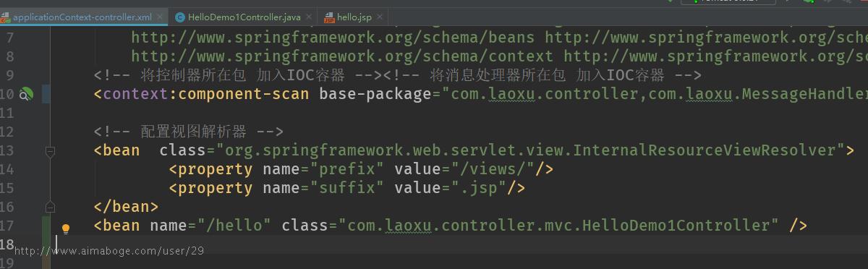Select the applicationContext-controller.xml tab
The image size is (868, 269).
click(x=84, y=17)
